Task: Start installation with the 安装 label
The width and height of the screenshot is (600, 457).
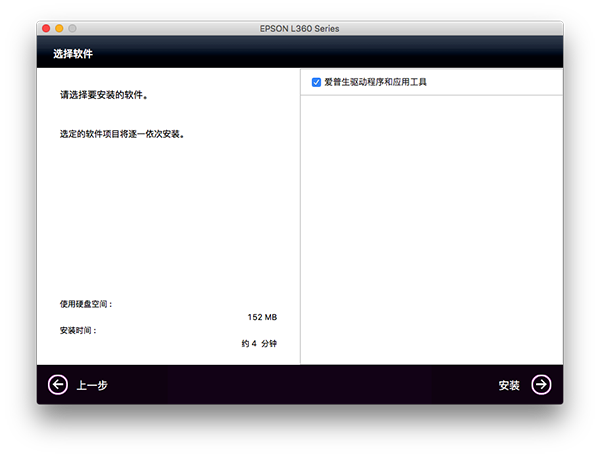Action: click(x=509, y=385)
